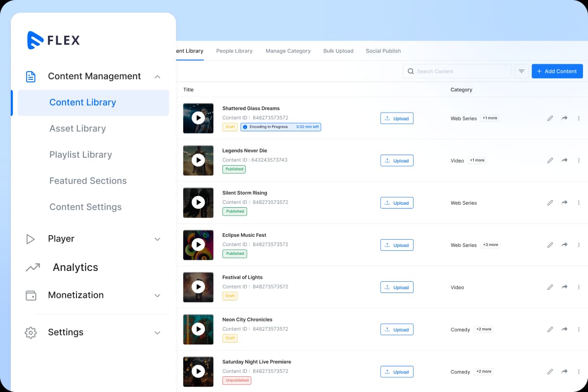Click the filter icon beside the search box
The width and height of the screenshot is (588, 392).
pyautogui.click(x=521, y=72)
